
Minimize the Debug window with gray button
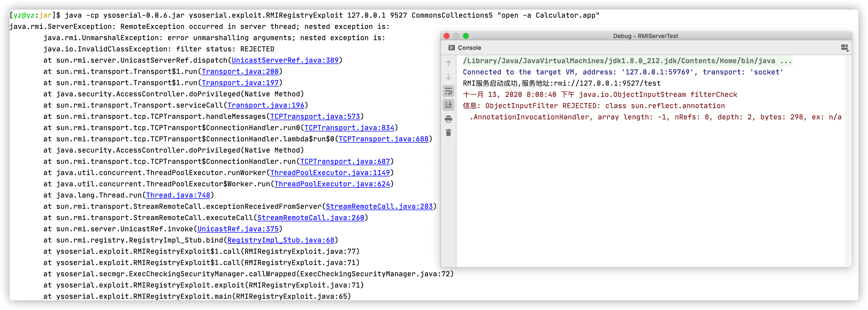coord(456,36)
